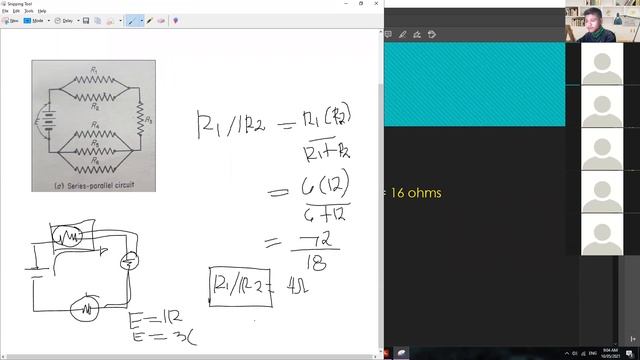Click the comment icon in the meeting toolbar
The image size is (640, 360).
point(388,34)
